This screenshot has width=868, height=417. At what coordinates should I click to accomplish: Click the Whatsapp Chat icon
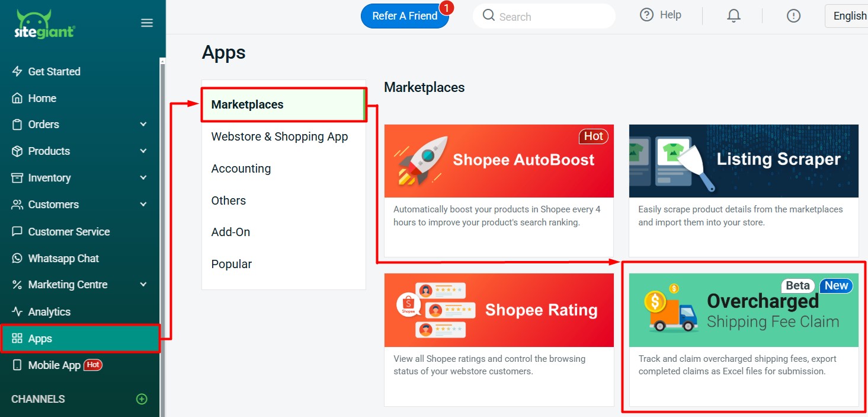point(17,258)
